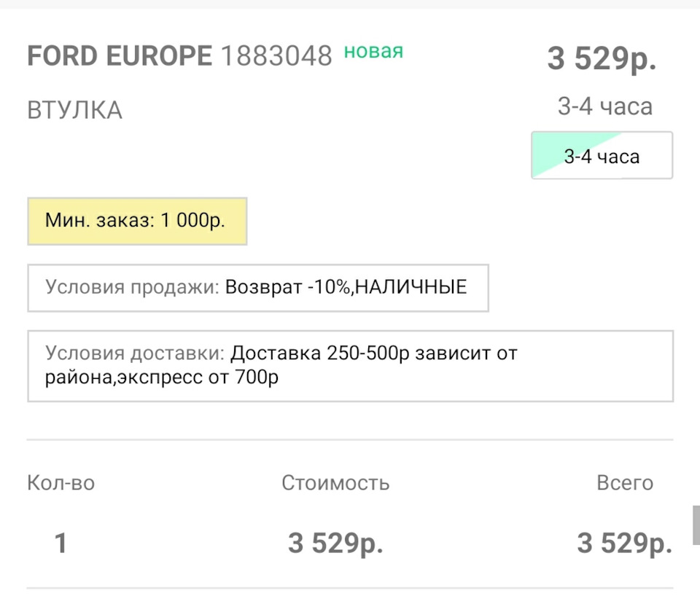Click the quantity value 1
This screenshot has height=604, width=700.
click(61, 543)
